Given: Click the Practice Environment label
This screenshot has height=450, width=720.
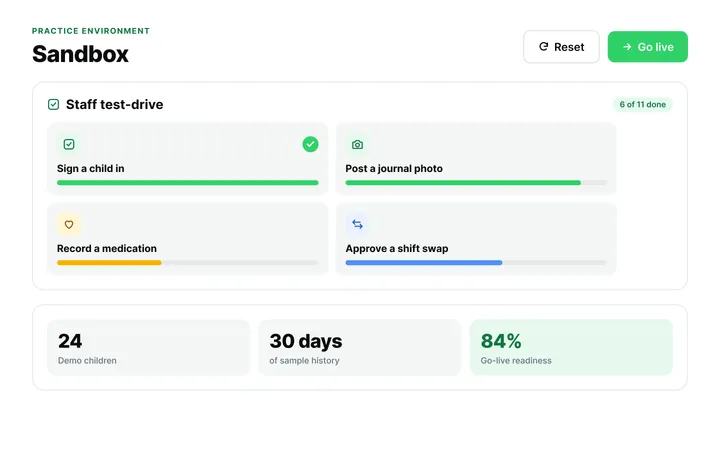Looking at the screenshot, I should tap(90, 31).
